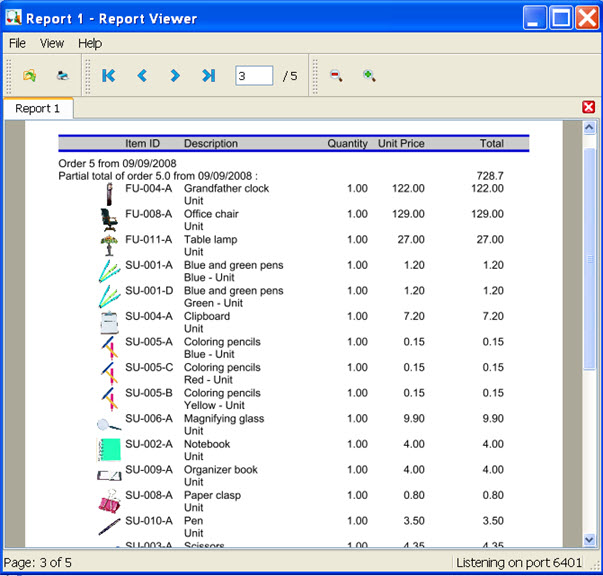603x576 pixels.
Task: Zoom out with the minus magnifier
Action: click(x=336, y=75)
